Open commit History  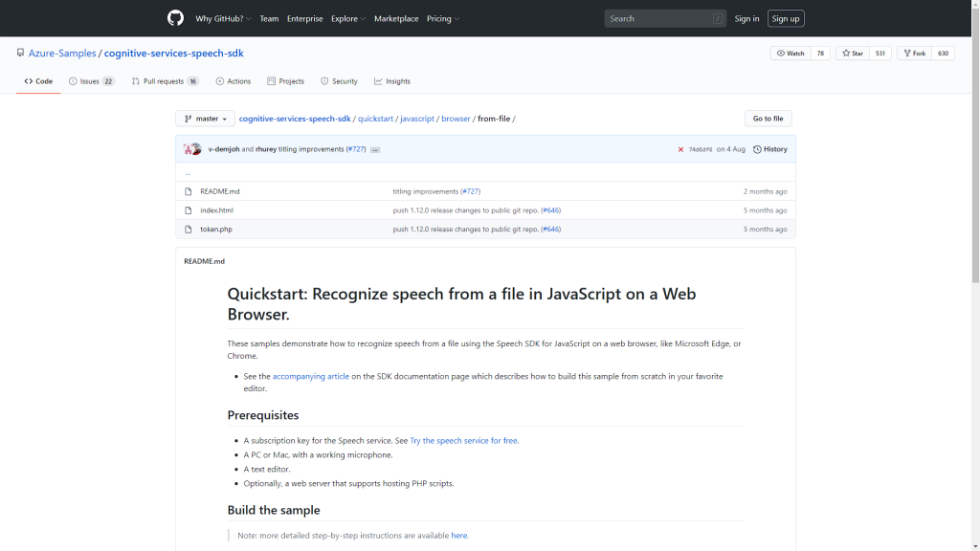pos(770,149)
